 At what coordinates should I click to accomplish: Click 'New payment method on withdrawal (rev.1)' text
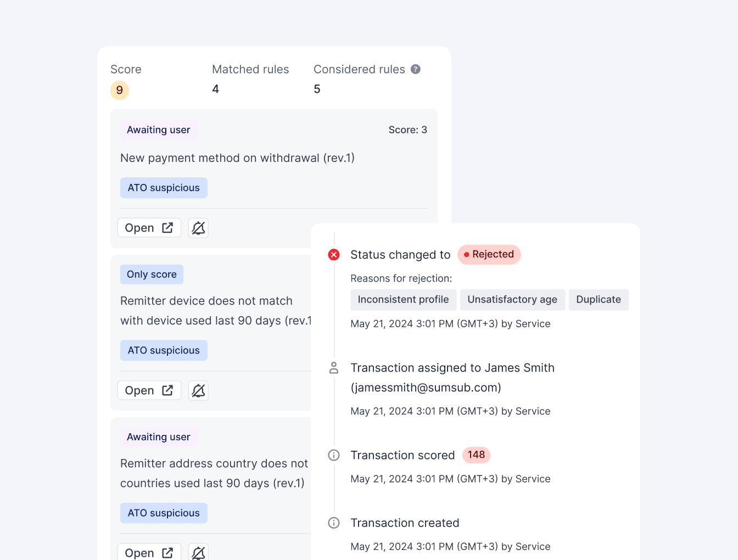237,158
